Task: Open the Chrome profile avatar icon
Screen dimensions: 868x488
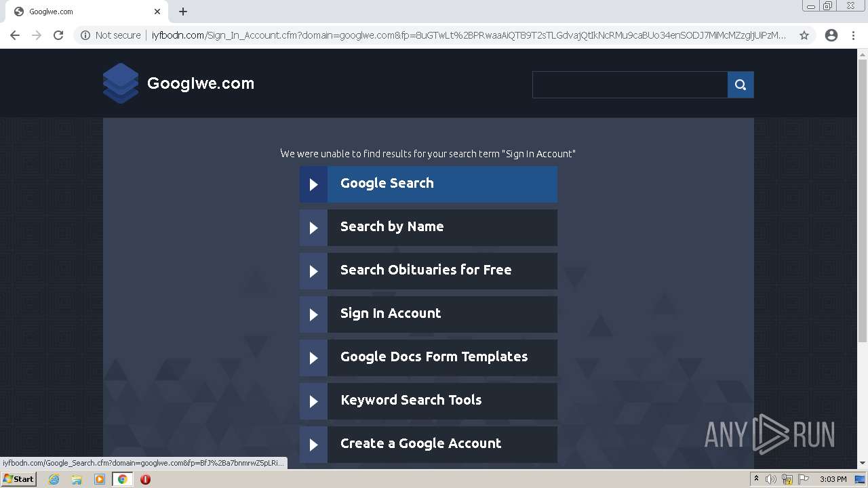Action: pyautogui.click(x=831, y=35)
